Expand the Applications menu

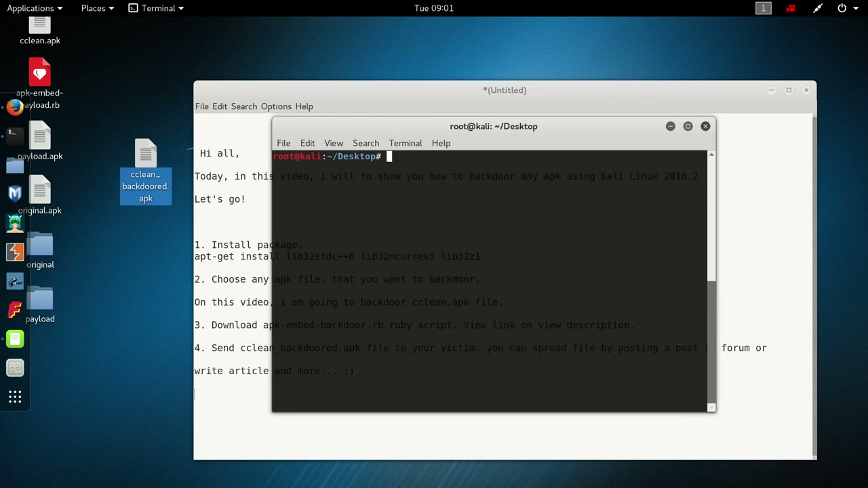(35, 8)
